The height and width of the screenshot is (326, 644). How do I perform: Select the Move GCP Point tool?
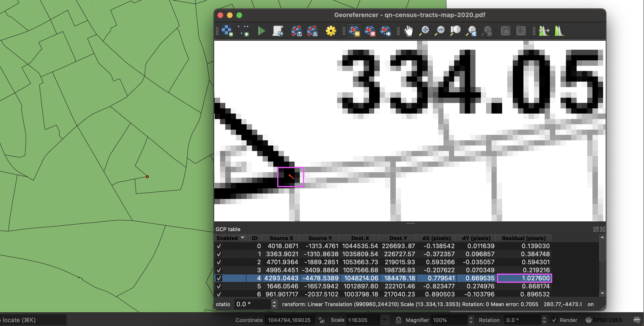386,31
